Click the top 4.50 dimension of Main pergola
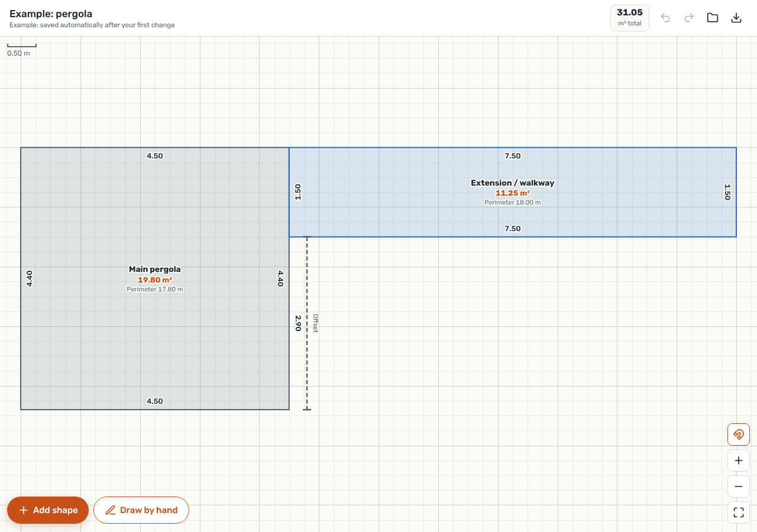Viewport: 757px width, 532px height. pyautogui.click(x=155, y=156)
